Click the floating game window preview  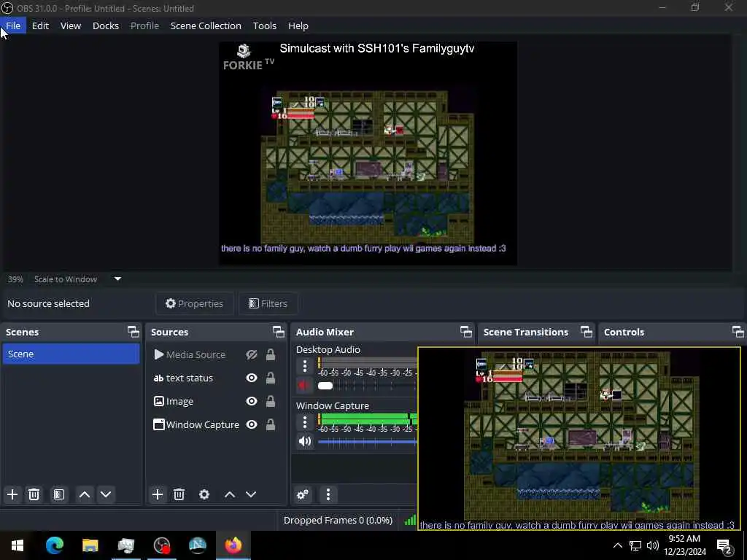click(579, 438)
